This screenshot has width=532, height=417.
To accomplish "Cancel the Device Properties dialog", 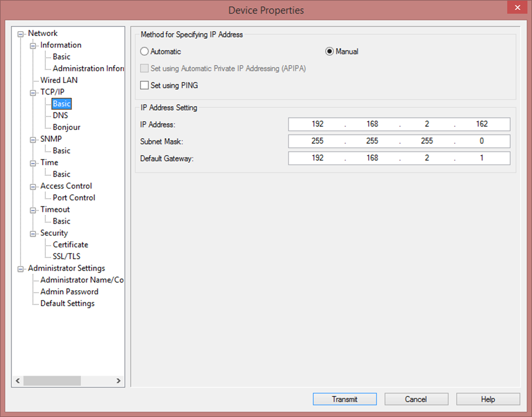I will pos(416,399).
